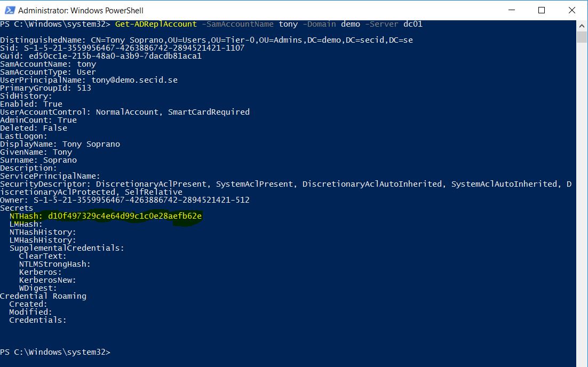The width and height of the screenshot is (588, 367).
Task: Click the Surname: Soprano line
Action: coord(38,160)
